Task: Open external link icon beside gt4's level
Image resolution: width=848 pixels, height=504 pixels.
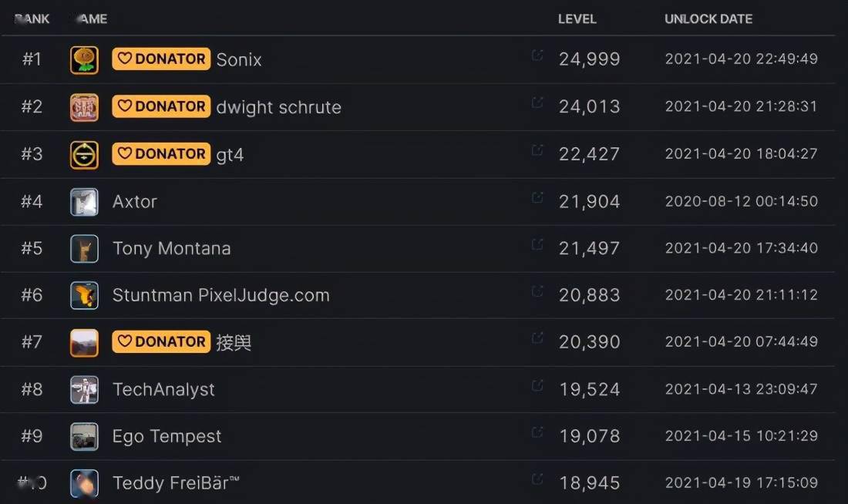Action: tap(537, 150)
